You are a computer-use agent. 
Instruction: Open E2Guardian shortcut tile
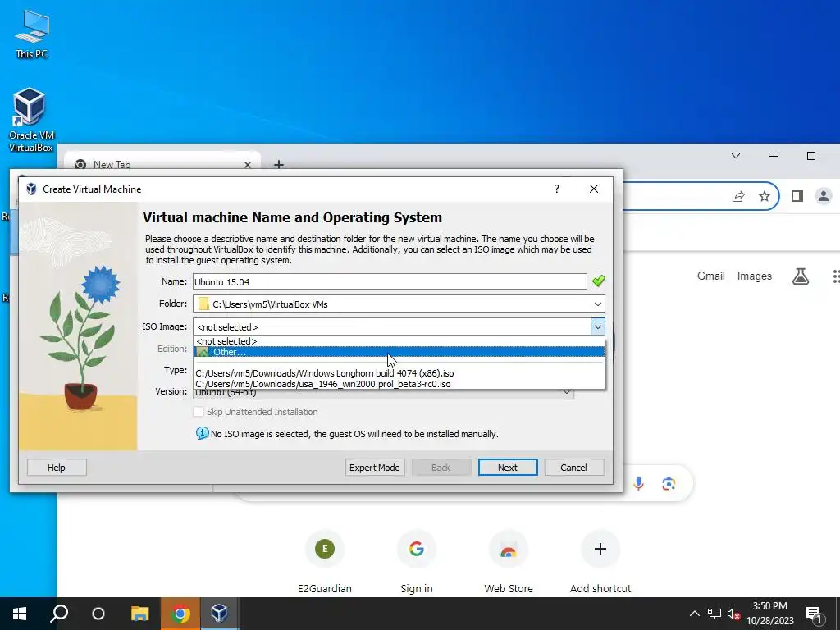pyautogui.click(x=325, y=562)
